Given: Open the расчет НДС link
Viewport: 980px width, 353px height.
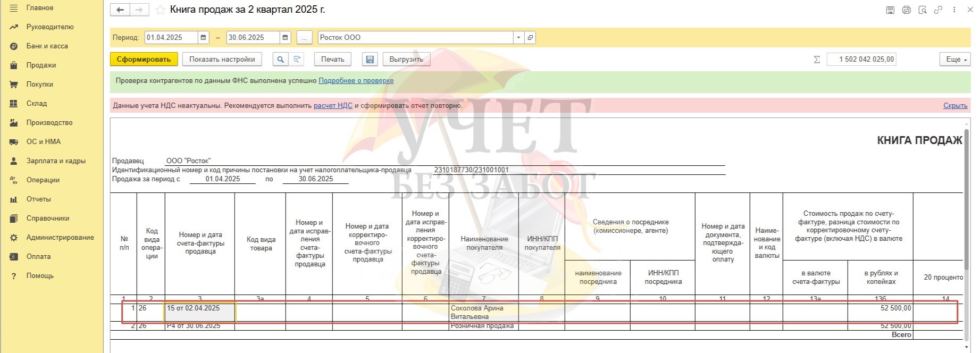Looking at the screenshot, I should coord(333,106).
